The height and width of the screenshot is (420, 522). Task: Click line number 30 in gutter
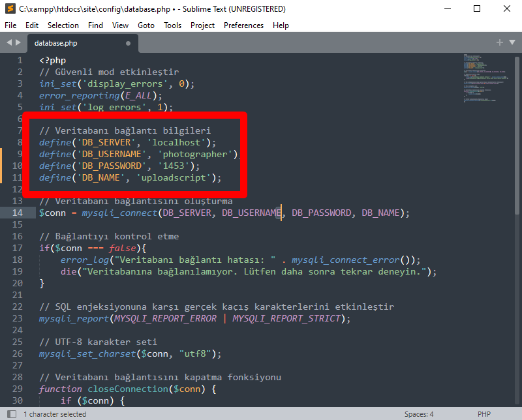18,400
